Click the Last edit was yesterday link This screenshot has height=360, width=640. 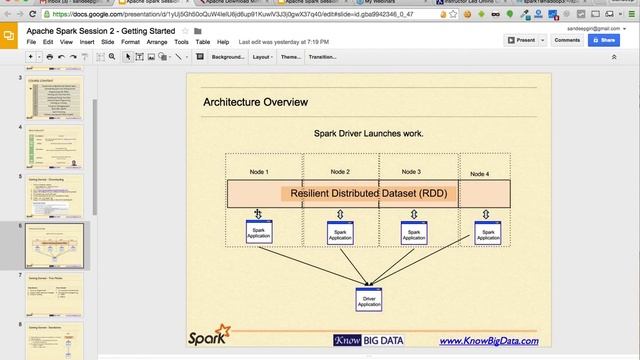click(284, 42)
